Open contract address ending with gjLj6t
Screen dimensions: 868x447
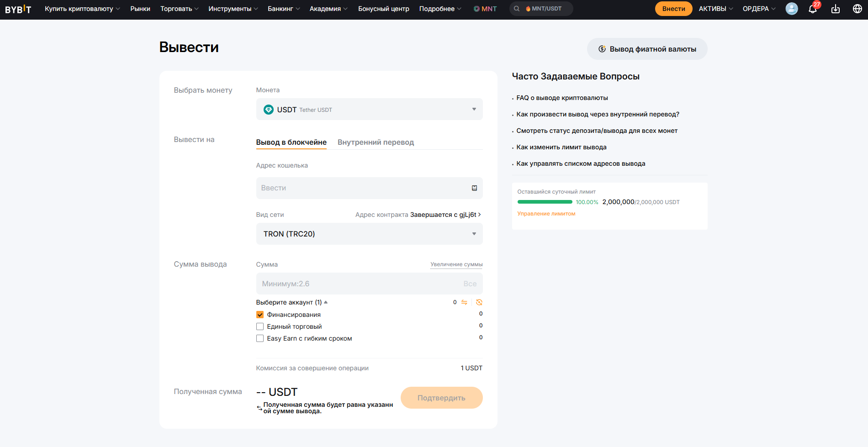445,215
